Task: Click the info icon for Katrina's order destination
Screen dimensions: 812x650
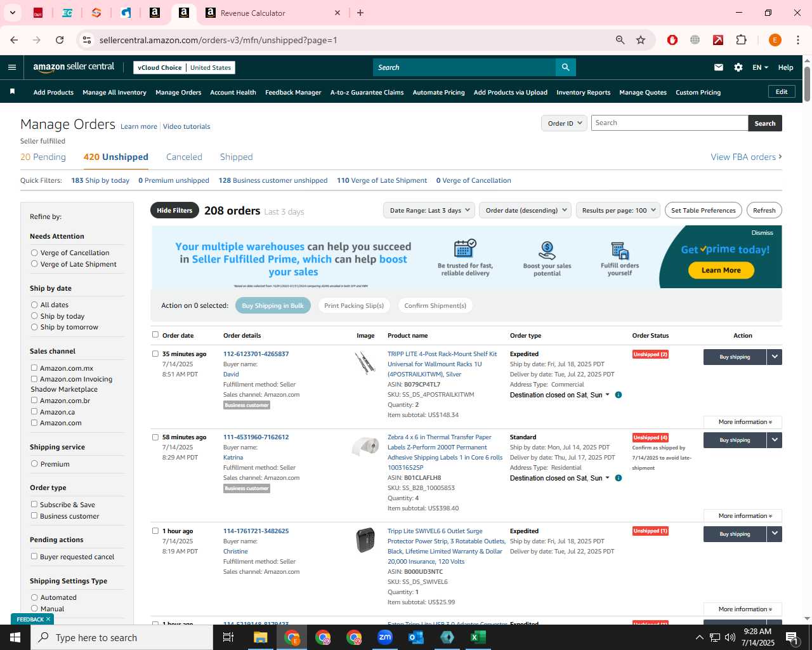Action: coord(619,478)
